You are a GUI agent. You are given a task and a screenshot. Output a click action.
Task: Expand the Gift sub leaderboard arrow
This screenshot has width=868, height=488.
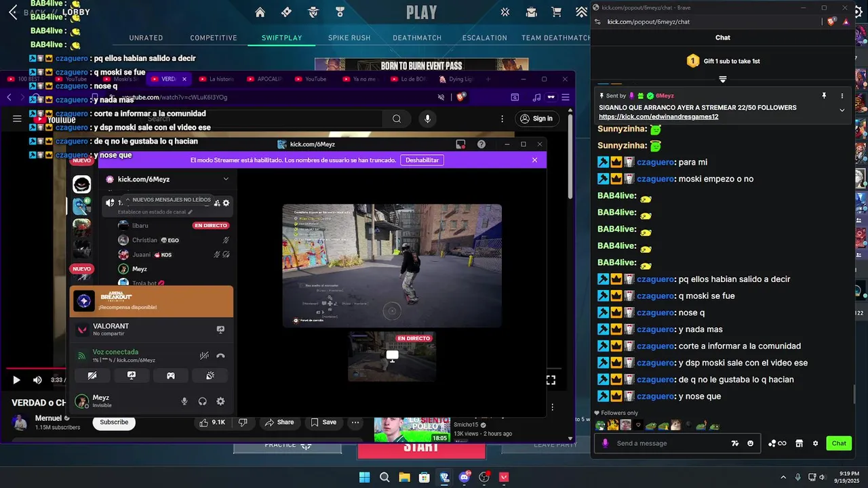tap(723, 79)
